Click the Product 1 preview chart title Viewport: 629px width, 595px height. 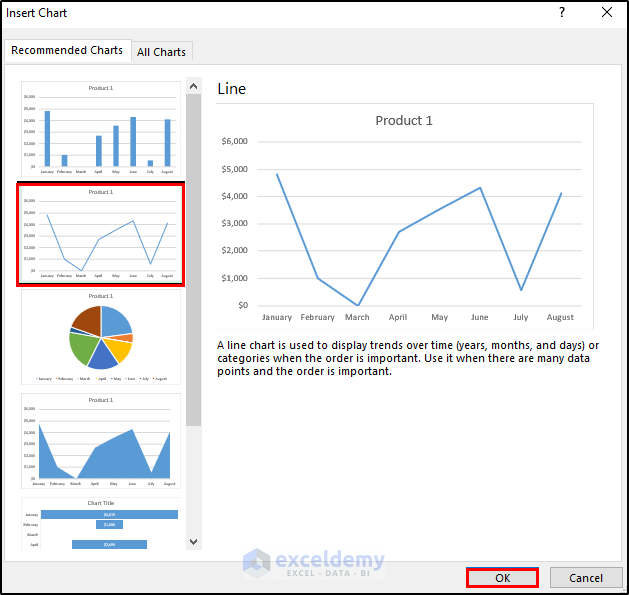point(404,120)
